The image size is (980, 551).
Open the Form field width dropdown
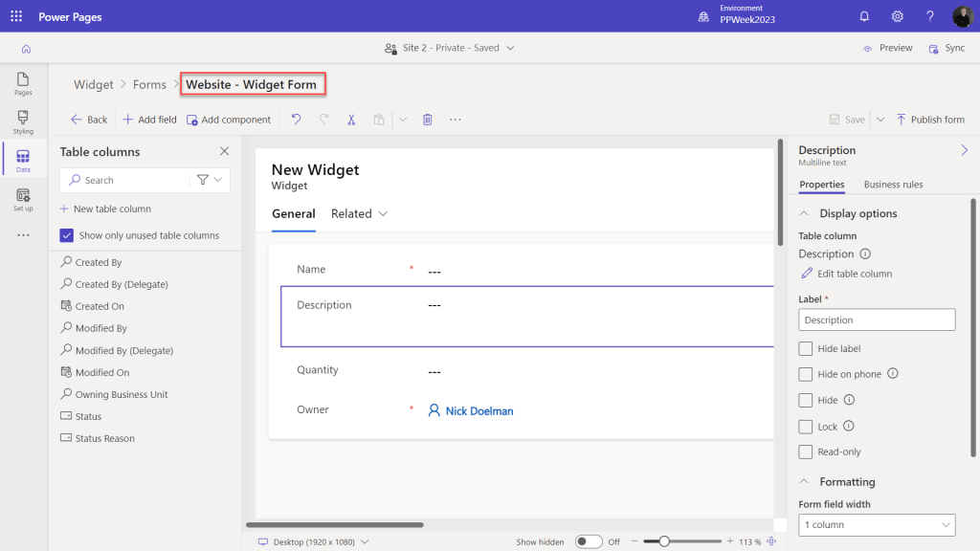(x=877, y=524)
